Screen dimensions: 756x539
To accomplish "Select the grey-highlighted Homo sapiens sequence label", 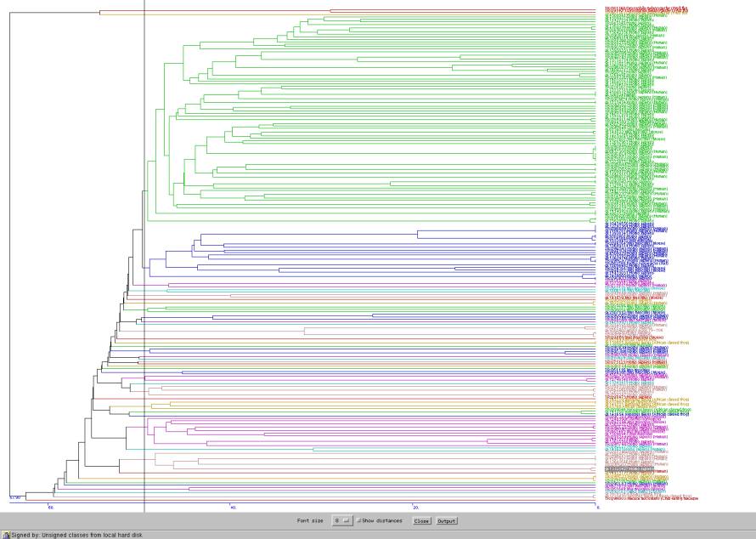I will point(629,468).
